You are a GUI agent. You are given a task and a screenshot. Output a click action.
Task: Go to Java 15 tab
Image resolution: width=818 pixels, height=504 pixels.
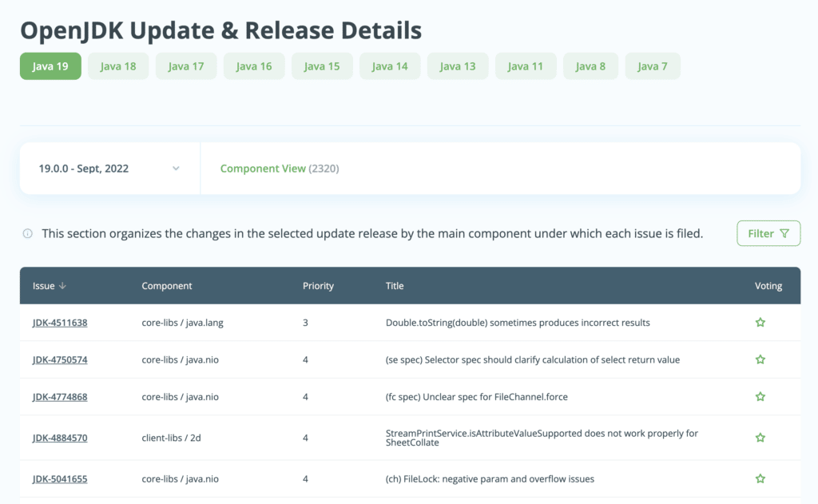tap(322, 66)
